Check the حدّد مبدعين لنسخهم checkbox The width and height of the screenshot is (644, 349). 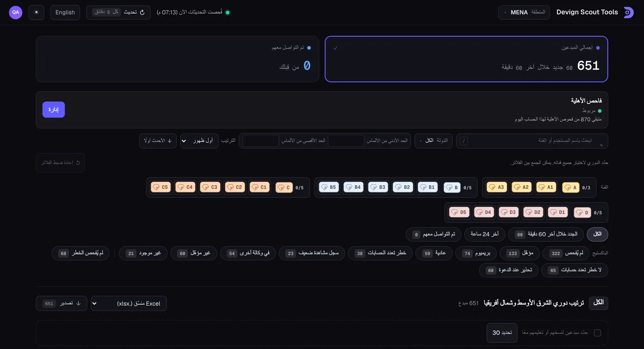[x=597, y=333]
